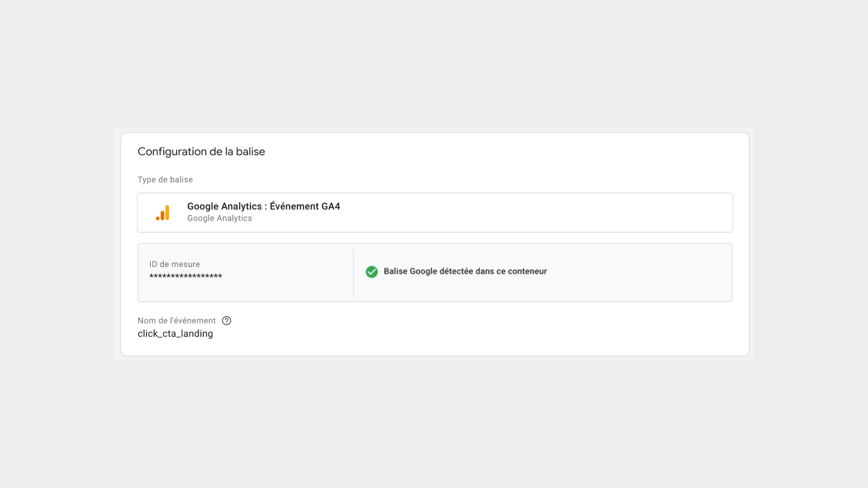Click the Balise Google détectée dans ce conteneur message
The image size is (868, 488).
465,272
